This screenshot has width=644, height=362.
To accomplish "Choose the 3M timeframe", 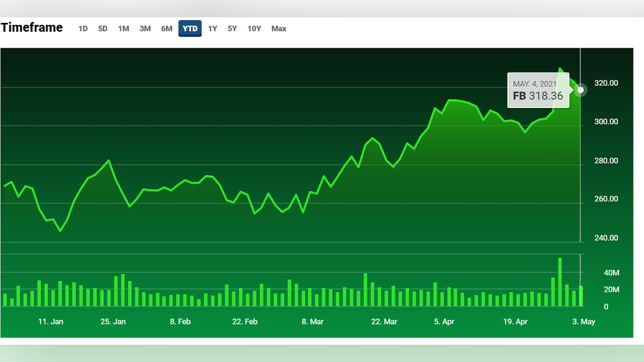I will [145, 29].
